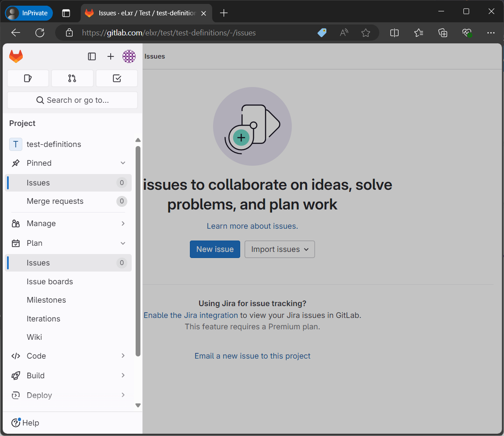Open Milestones from the sidebar

click(x=46, y=300)
